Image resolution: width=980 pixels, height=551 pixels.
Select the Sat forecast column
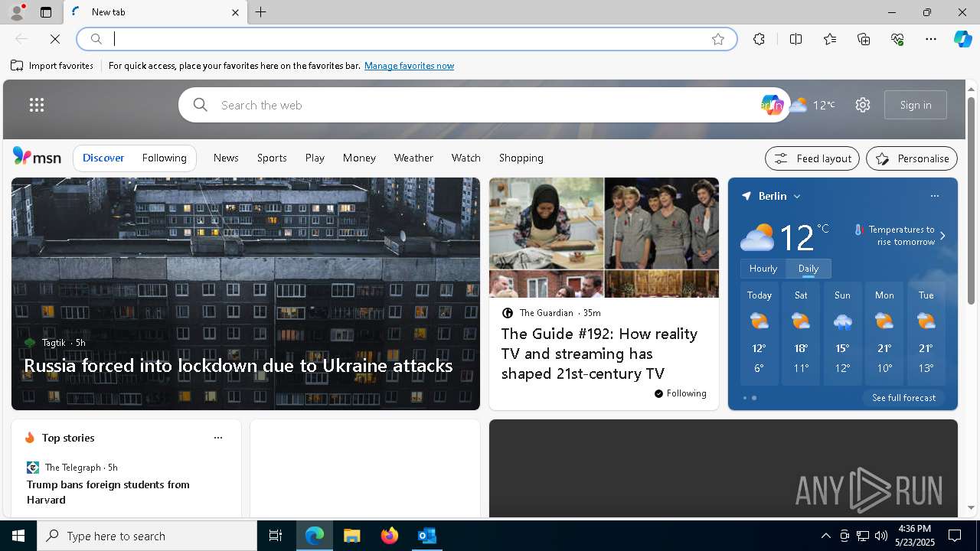[x=801, y=334]
